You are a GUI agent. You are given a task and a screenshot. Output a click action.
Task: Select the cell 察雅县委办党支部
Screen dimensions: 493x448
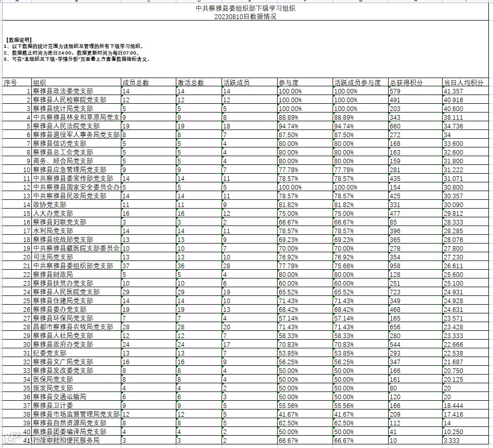coord(77,309)
